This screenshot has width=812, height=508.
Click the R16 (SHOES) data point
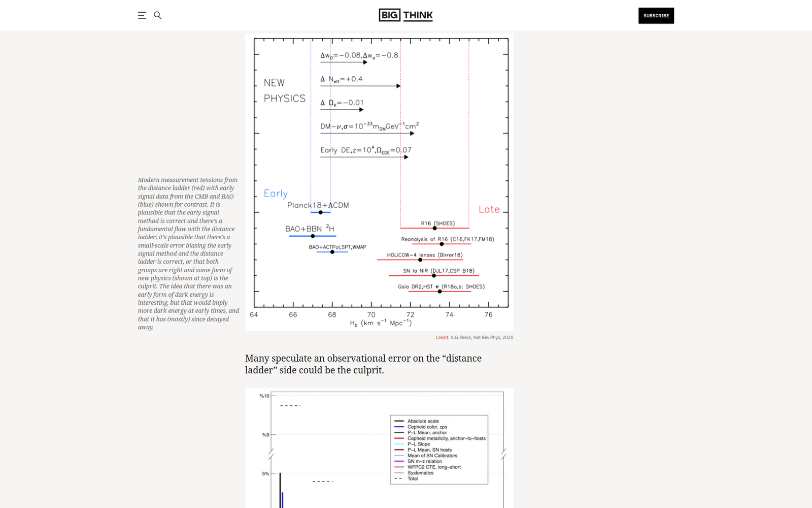(x=434, y=228)
